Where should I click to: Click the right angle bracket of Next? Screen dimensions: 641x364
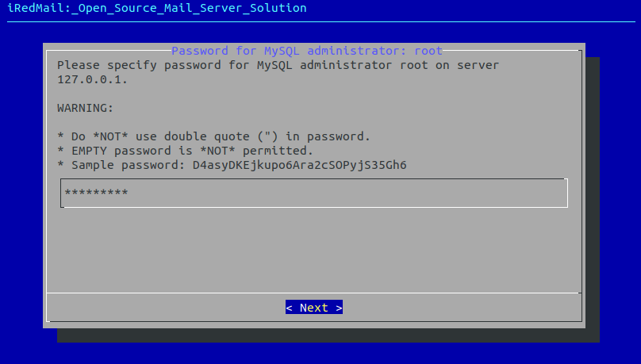click(339, 308)
